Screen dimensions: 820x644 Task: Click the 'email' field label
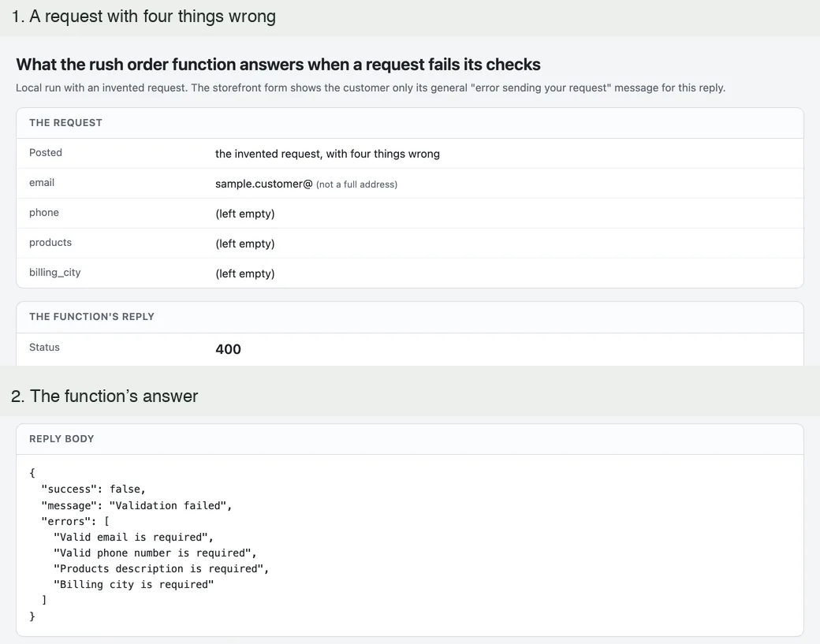point(42,182)
